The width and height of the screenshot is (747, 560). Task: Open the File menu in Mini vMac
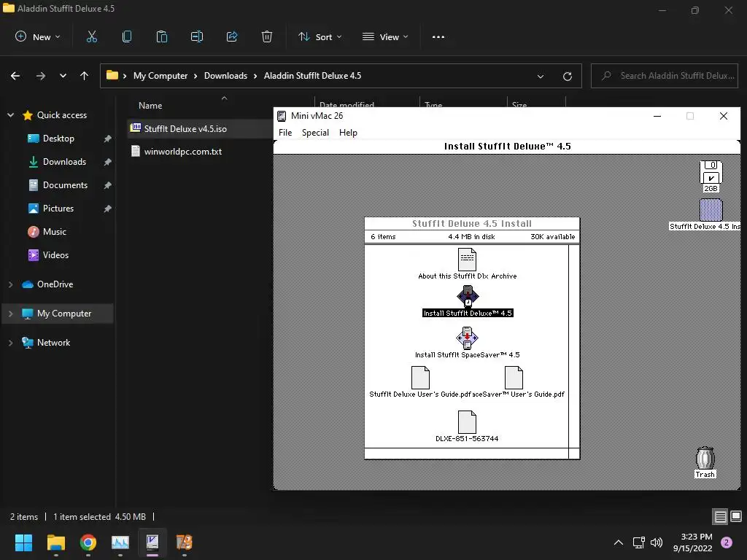click(x=285, y=133)
